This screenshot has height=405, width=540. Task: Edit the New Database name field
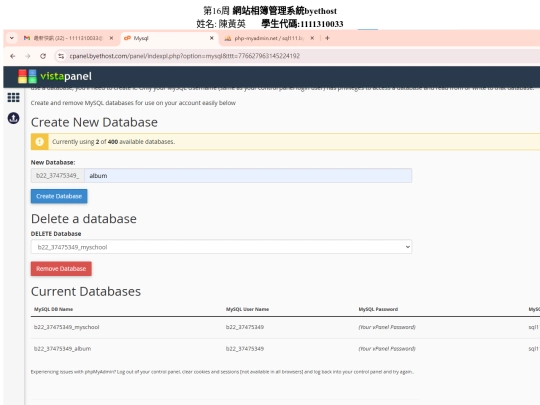pyautogui.click(x=248, y=176)
